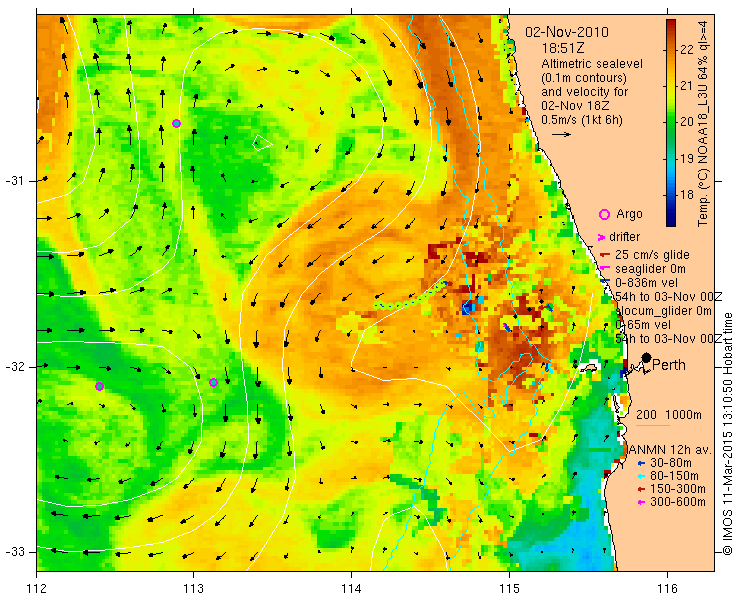The width and height of the screenshot is (740, 600).
Task: Click the temperature colour bar
Action: (x=671, y=123)
